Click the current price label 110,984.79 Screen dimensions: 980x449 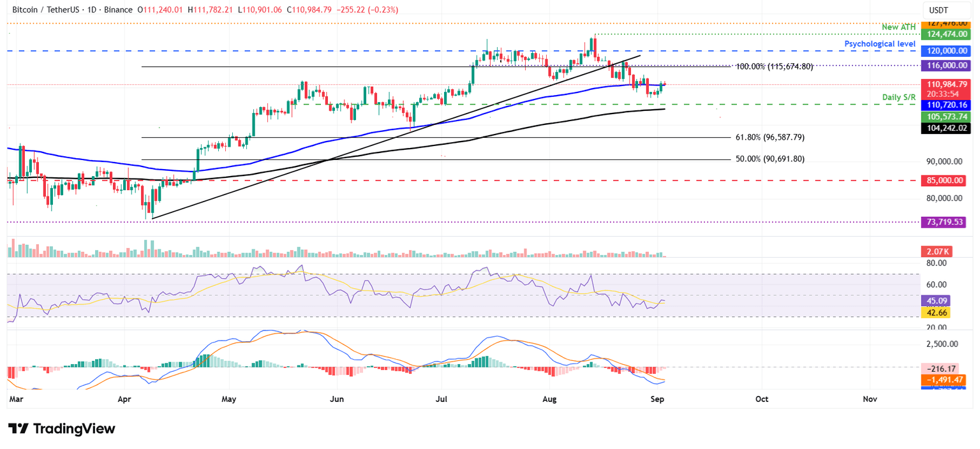(947, 84)
